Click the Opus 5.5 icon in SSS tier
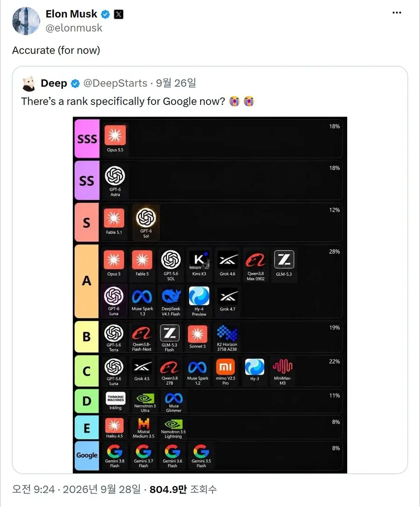Image resolution: width=420 pixels, height=507 pixels. (115, 135)
